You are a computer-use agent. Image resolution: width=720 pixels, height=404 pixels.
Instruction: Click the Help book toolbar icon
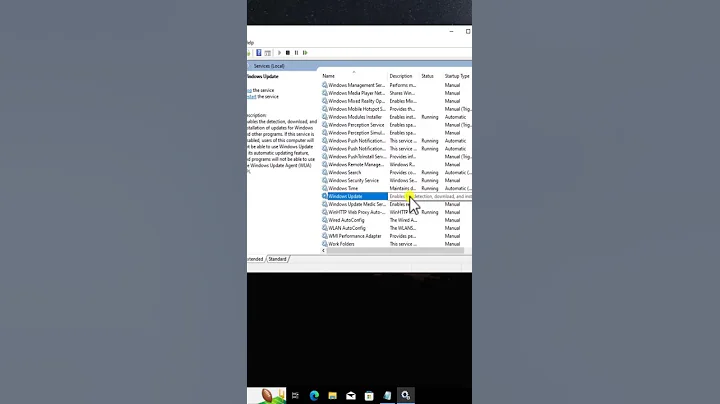click(x=259, y=53)
